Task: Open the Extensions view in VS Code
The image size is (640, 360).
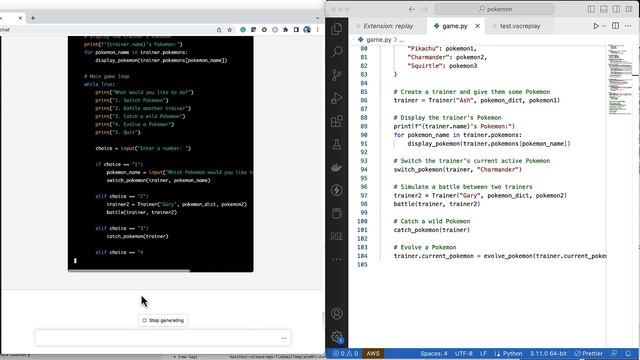Action: (337, 121)
